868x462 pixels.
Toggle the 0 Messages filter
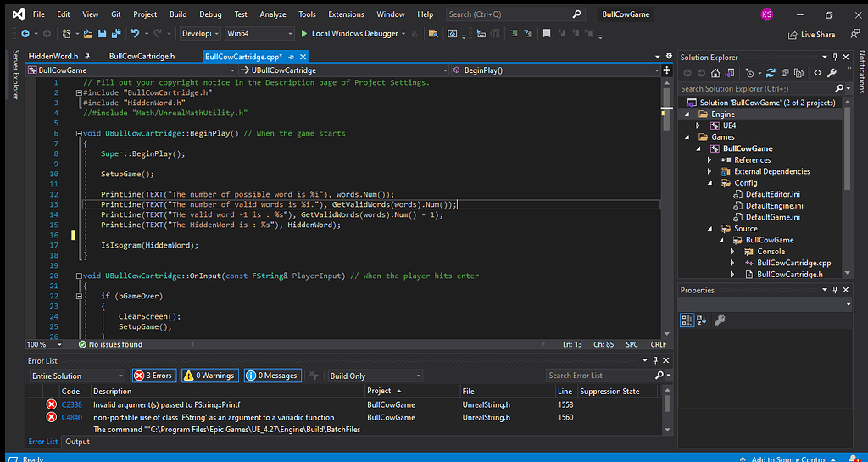(272, 376)
